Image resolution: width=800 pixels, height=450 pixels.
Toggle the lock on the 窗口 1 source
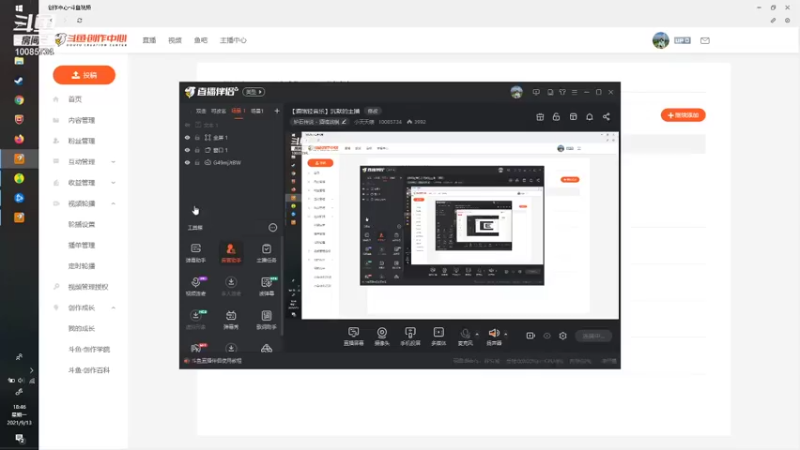[197, 150]
